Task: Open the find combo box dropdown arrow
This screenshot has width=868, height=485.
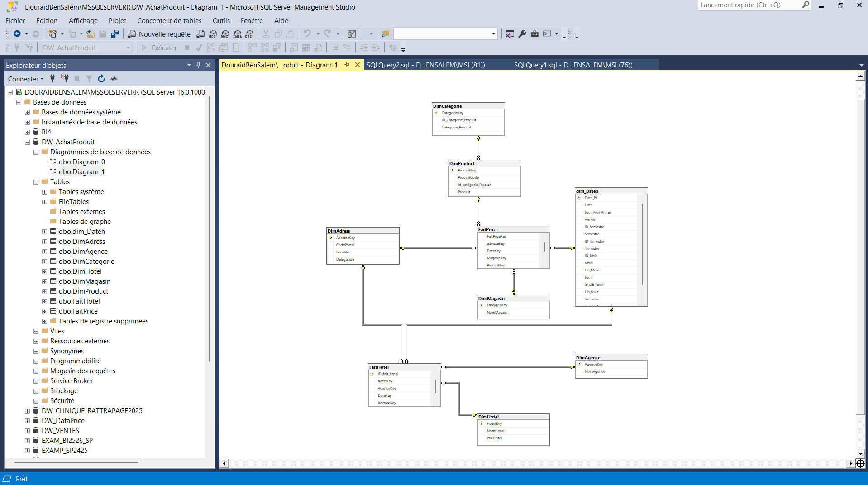Action: [493, 34]
